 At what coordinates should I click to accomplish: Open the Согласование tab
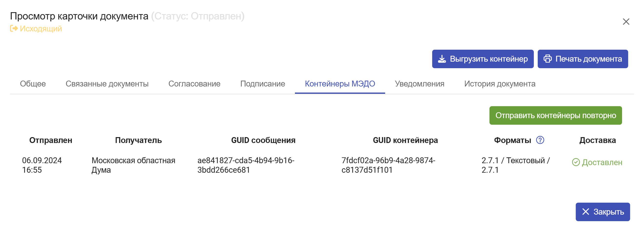194,84
